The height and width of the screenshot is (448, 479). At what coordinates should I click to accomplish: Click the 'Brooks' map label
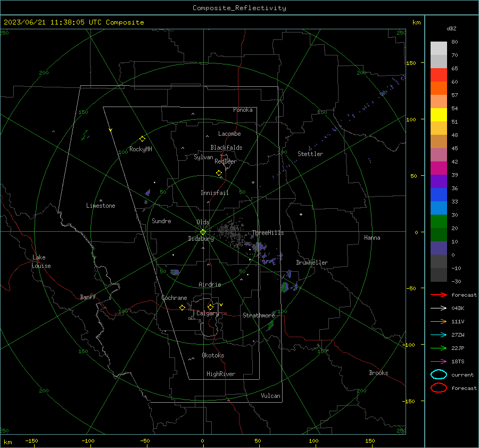[378, 373]
